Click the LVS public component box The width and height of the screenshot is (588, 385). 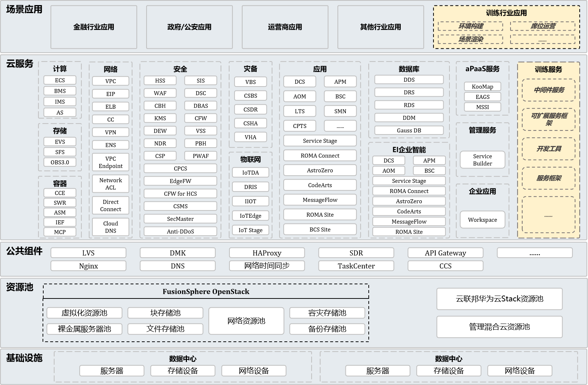[x=88, y=253]
